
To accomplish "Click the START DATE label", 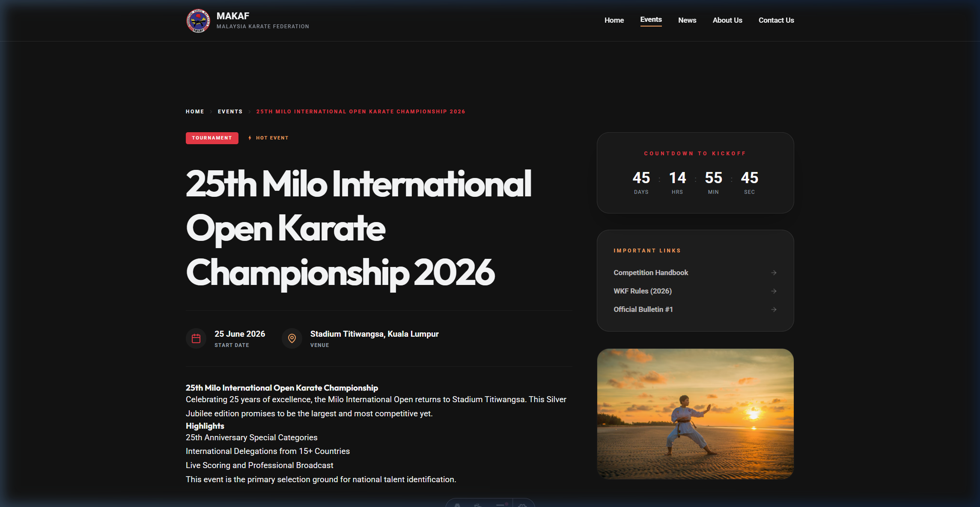I will (232, 345).
